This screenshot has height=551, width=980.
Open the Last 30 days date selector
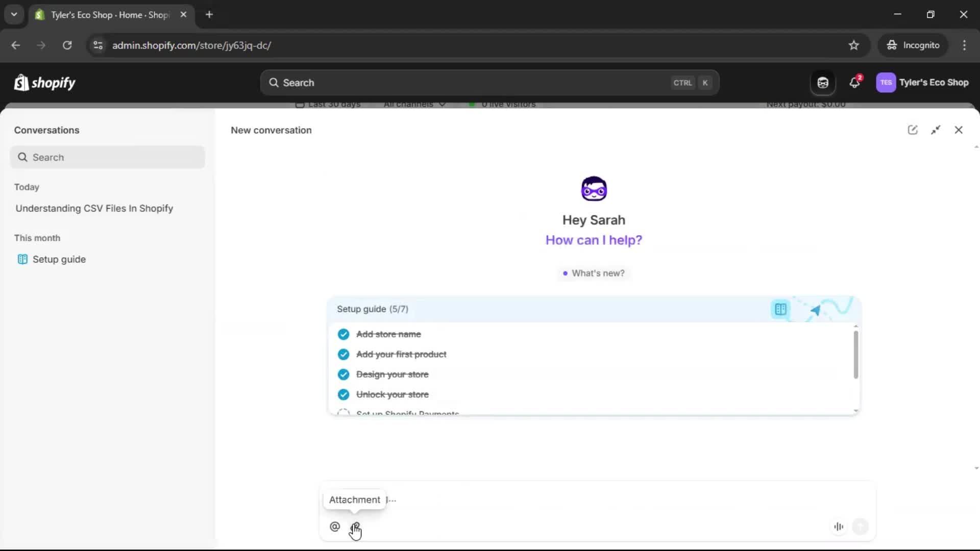pos(328,105)
